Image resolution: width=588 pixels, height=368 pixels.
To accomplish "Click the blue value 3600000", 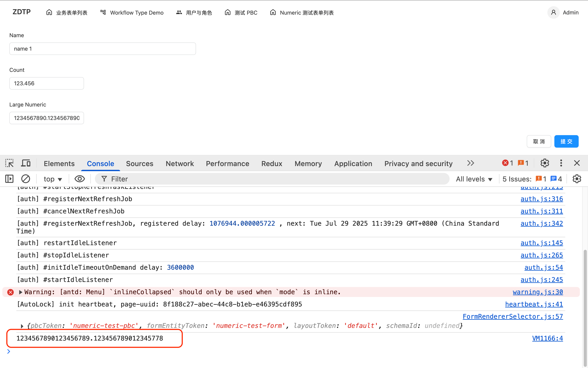I will (180, 268).
